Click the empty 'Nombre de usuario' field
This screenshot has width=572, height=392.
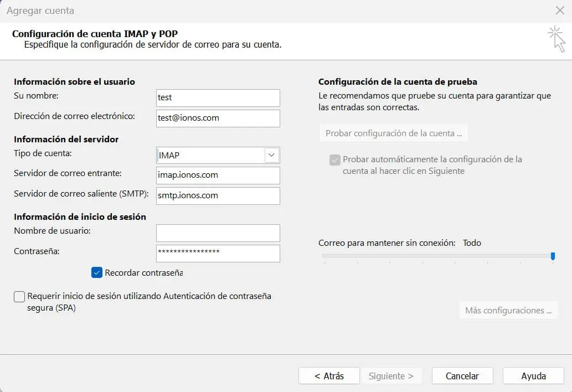218,233
